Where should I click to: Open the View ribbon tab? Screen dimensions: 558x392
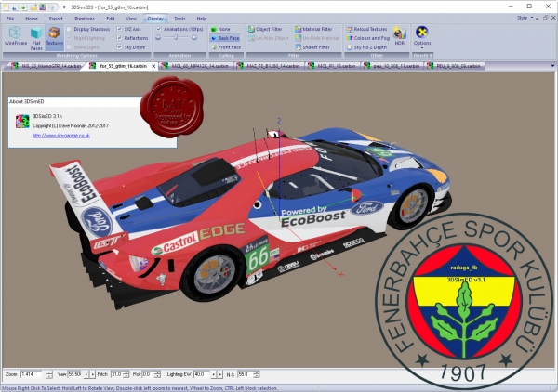131,19
